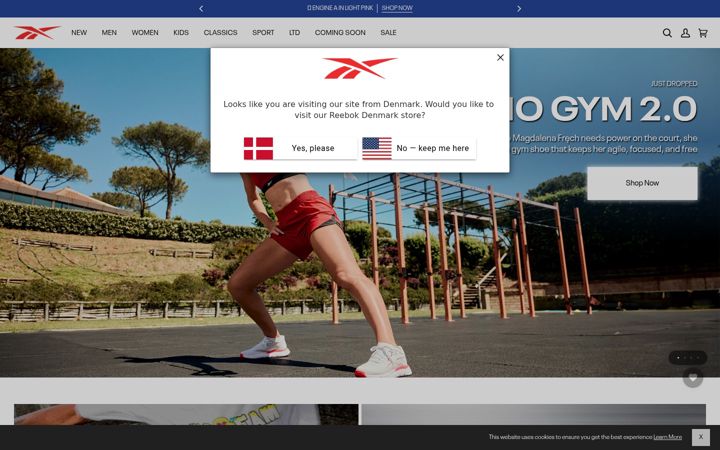Go to next announcement banner arrow
720x450 pixels.
(519, 8)
